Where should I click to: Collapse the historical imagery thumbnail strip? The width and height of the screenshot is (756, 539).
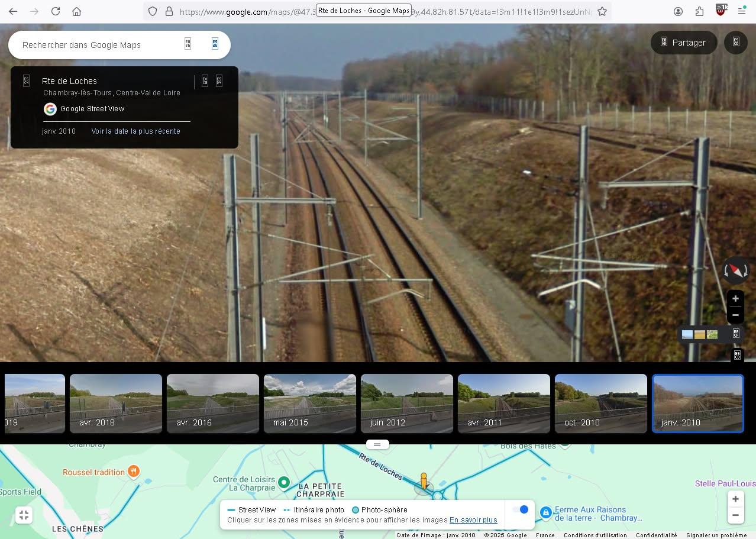click(737, 356)
